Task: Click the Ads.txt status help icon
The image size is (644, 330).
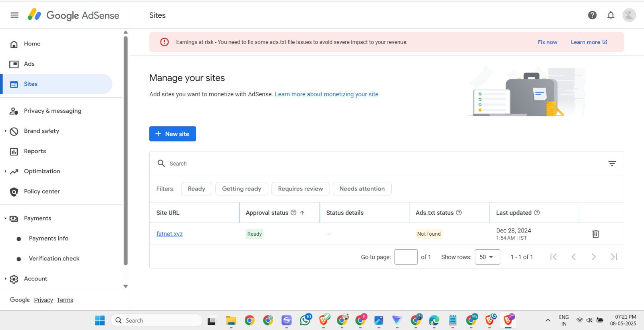Action: point(459,213)
